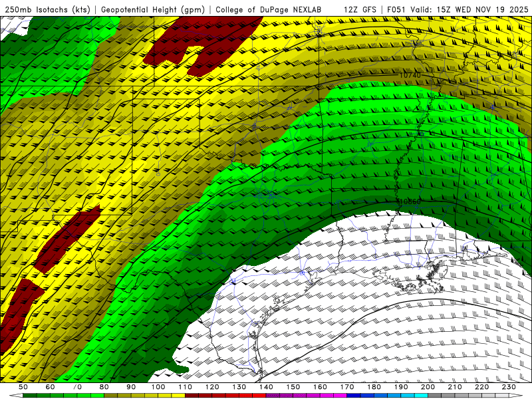Click the 130 label on the color scale
The height and width of the screenshot is (399, 532).
(239, 387)
